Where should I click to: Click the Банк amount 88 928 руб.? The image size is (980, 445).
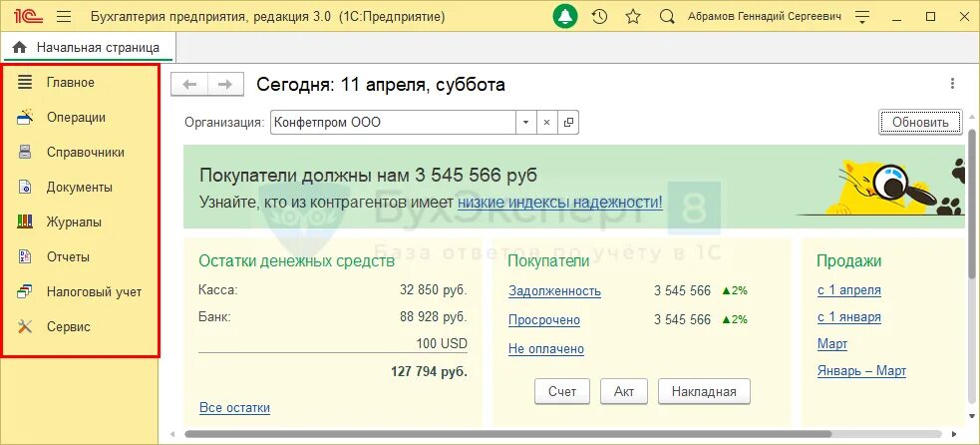point(434,316)
